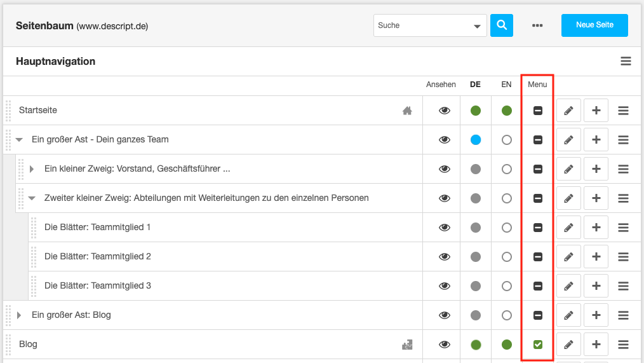
Task: Expand 'Ein großer Ast: Blog' branch
Action: pyautogui.click(x=19, y=315)
